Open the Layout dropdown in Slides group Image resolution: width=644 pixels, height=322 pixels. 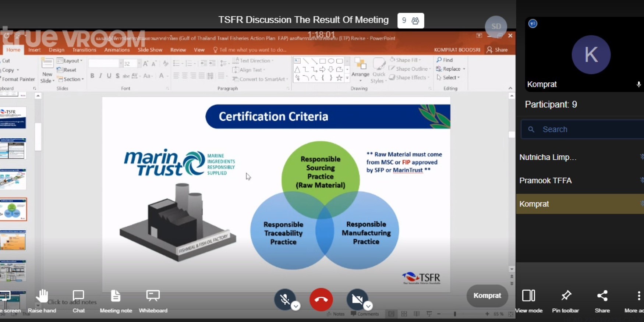(70, 61)
